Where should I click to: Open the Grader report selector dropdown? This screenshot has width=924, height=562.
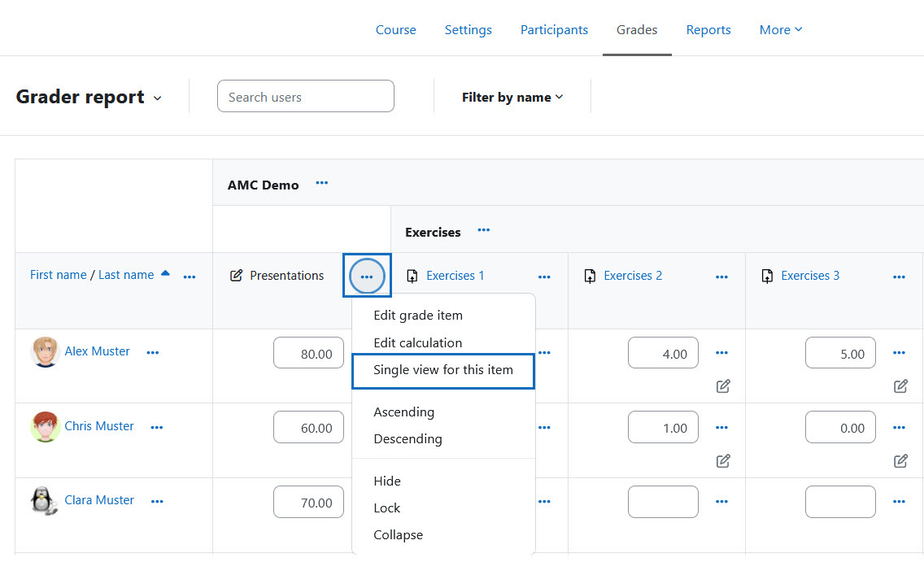click(157, 98)
